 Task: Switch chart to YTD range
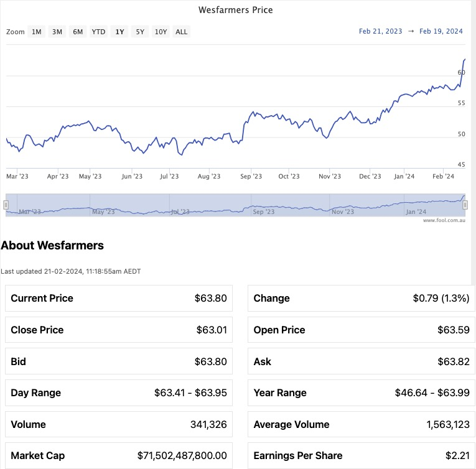98,32
